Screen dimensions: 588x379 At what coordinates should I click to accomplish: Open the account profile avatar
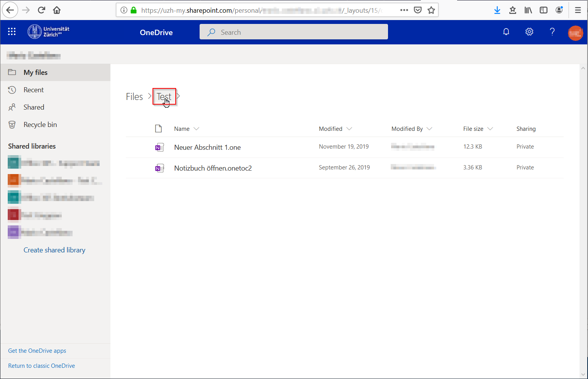[x=575, y=33]
